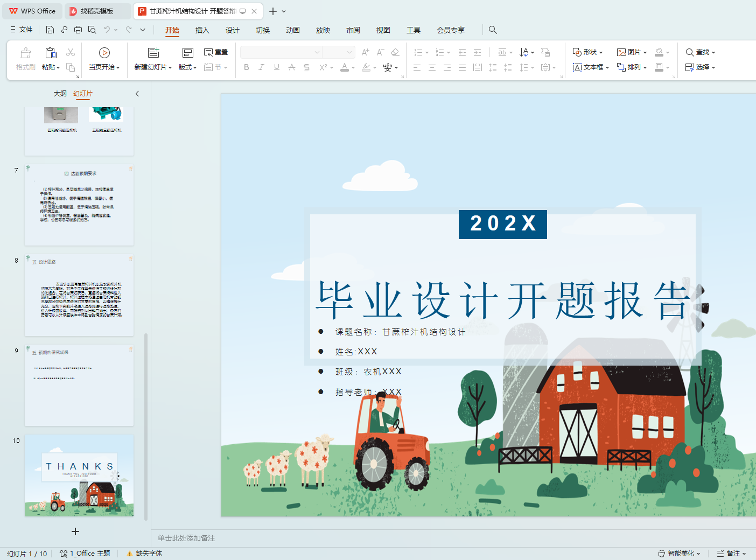Click the clear formatting eraser icon
Image resolution: width=756 pixels, height=560 pixels.
pos(395,52)
